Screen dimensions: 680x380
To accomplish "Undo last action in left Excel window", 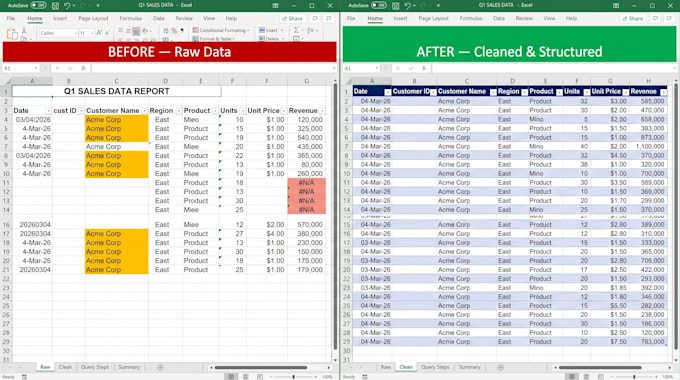I will [67, 6].
